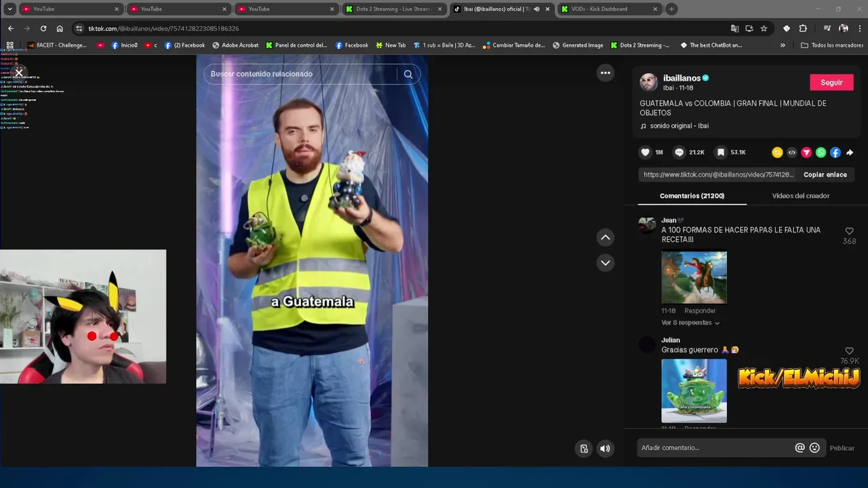Click the browser reload button
Screen dimensions: 868x488
43,28
